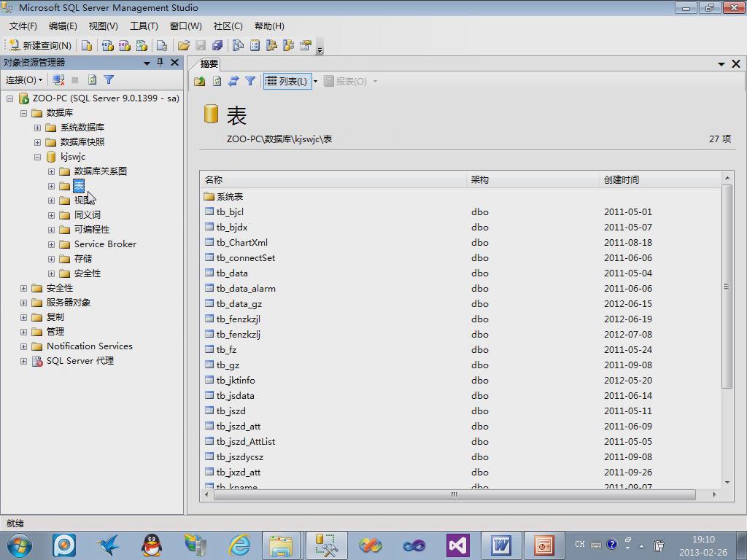Screen dimensions: 747x560
Task: Click the Database Engine Query icon
Action: pyautogui.click(x=87, y=45)
